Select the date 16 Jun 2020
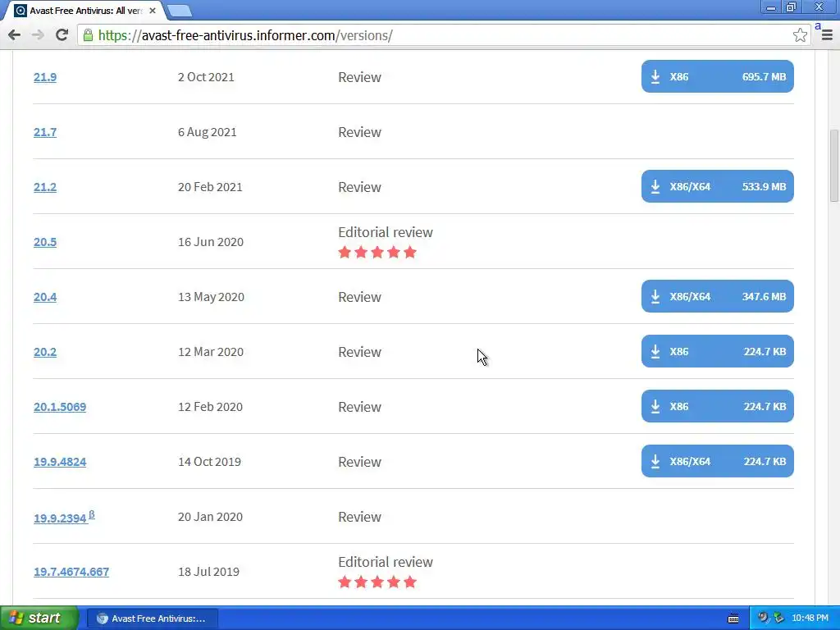Screen dimensions: 840x630 (x=211, y=242)
